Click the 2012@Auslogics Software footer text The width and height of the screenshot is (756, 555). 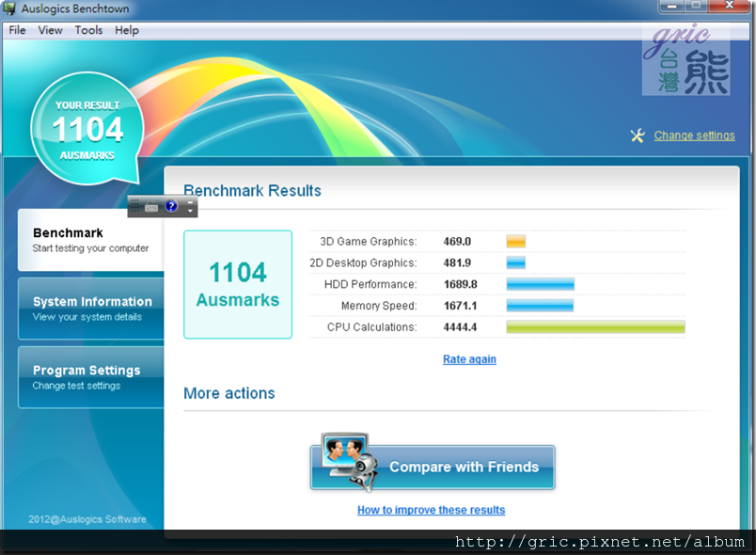pos(87,519)
